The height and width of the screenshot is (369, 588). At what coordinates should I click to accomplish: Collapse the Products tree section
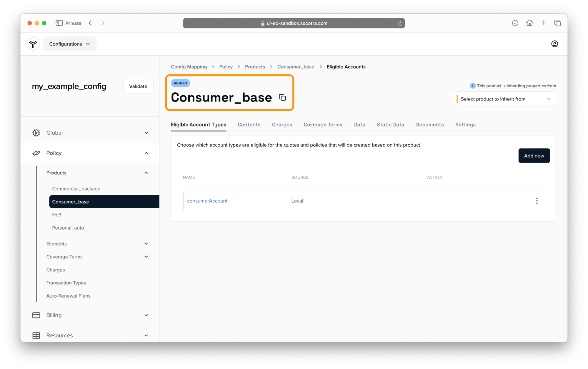[x=146, y=173]
